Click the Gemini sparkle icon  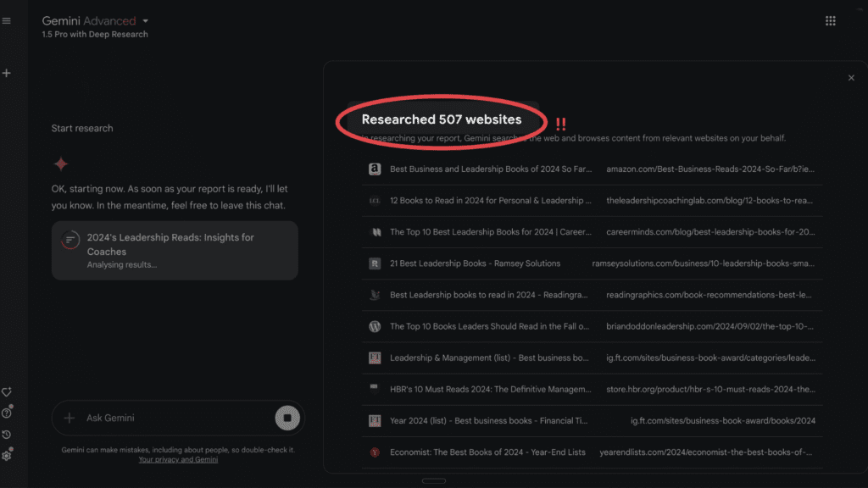(61, 164)
